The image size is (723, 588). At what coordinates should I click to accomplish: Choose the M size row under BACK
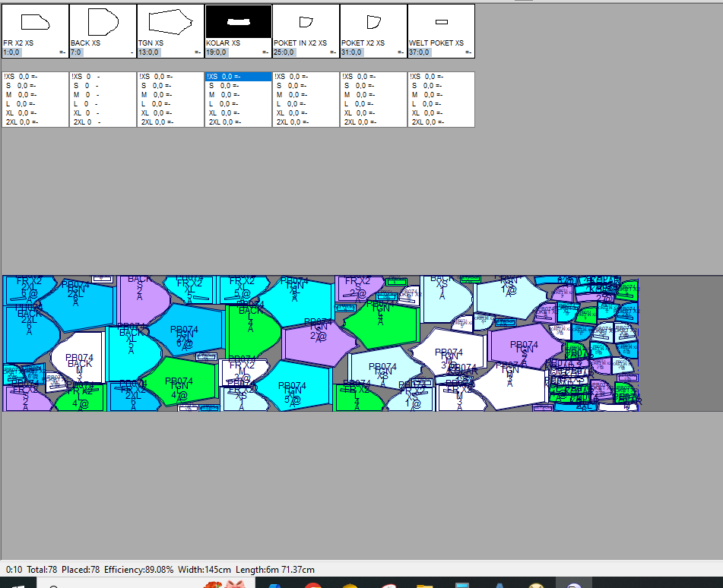pos(103,95)
